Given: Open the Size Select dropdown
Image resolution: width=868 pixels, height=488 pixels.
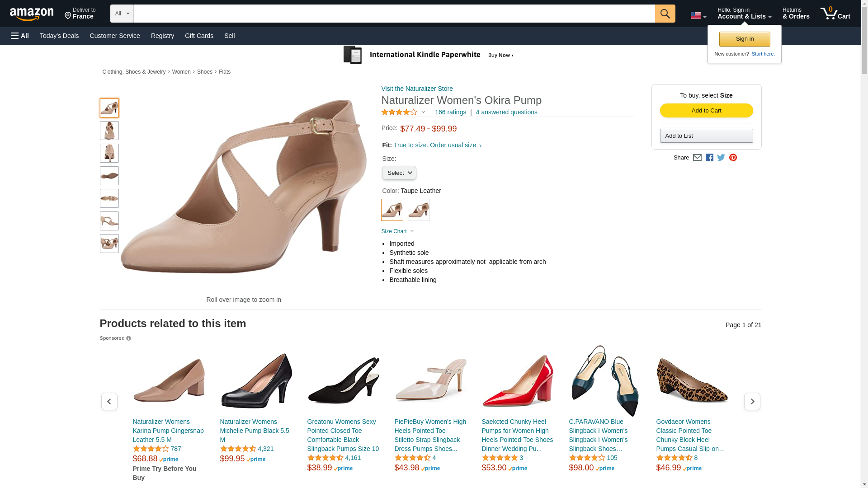Looking at the screenshot, I should 399,173.
